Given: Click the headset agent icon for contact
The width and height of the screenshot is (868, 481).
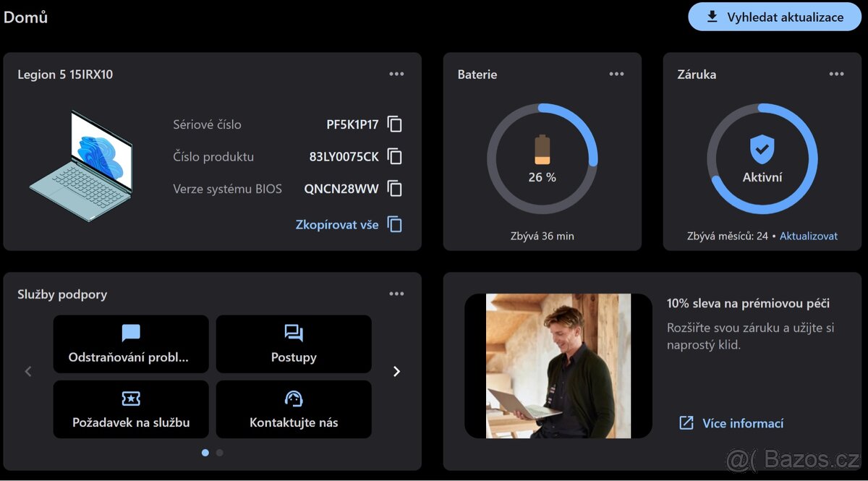Looking at the screenshot, I should click(x=294, y=399).
